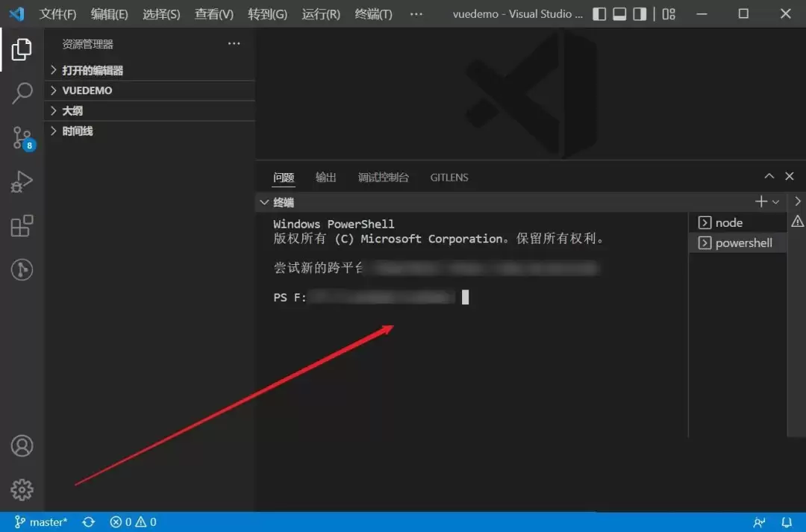Collapse the 终端 terminal section chevron

coord(264,202)
